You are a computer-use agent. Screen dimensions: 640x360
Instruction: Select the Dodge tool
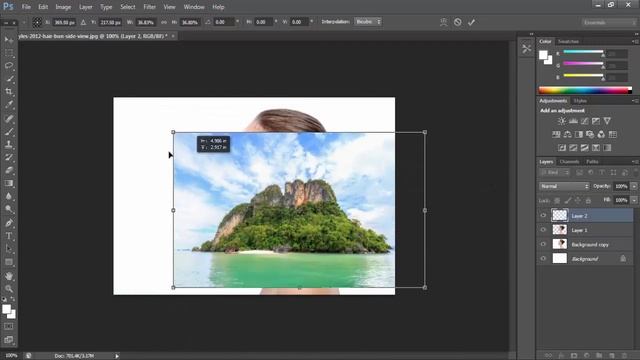(x=9, y=209)
